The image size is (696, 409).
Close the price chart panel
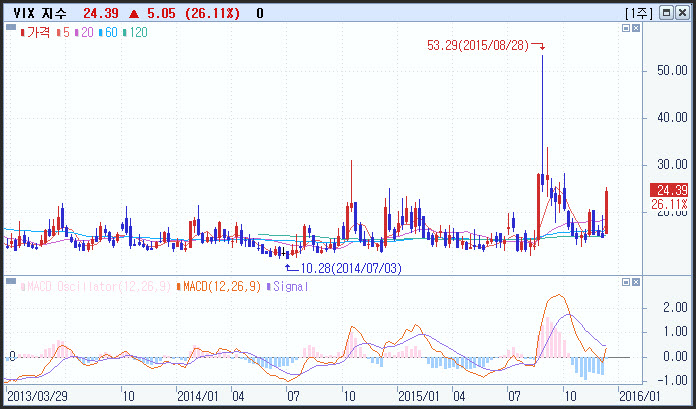pyautogui.click(x=636, y=28)
